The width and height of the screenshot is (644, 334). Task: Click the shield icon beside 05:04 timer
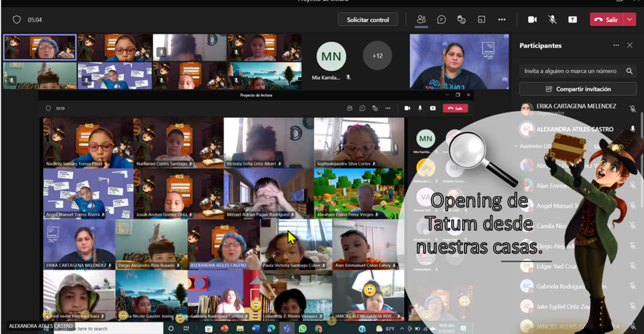(16, 19)
